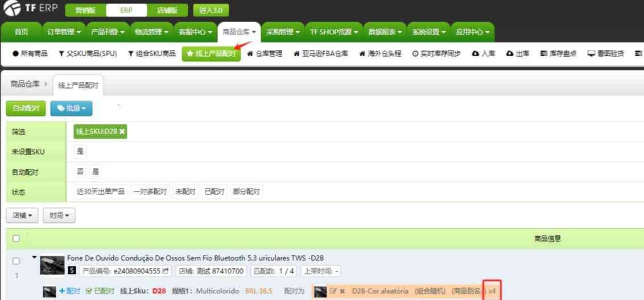Open 组合SKU商品 page

(151, 54)
